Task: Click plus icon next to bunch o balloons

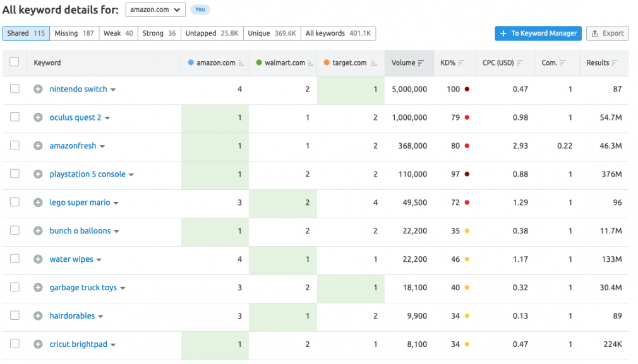Action: pos(38,231)
